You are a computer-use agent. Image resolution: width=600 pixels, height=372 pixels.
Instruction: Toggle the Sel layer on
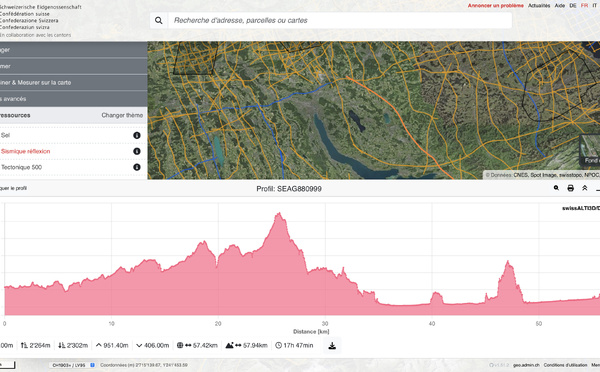5,135
